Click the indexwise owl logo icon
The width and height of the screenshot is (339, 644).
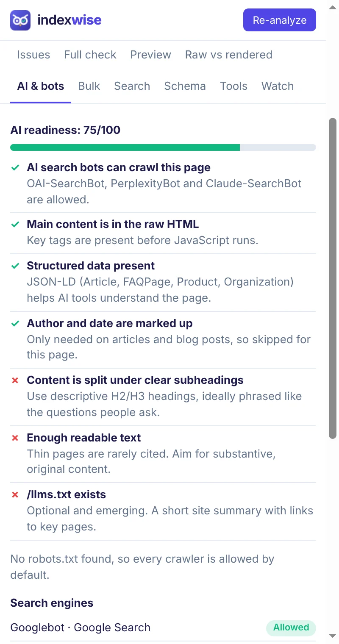pyautogui.click(x=20, y=20)
